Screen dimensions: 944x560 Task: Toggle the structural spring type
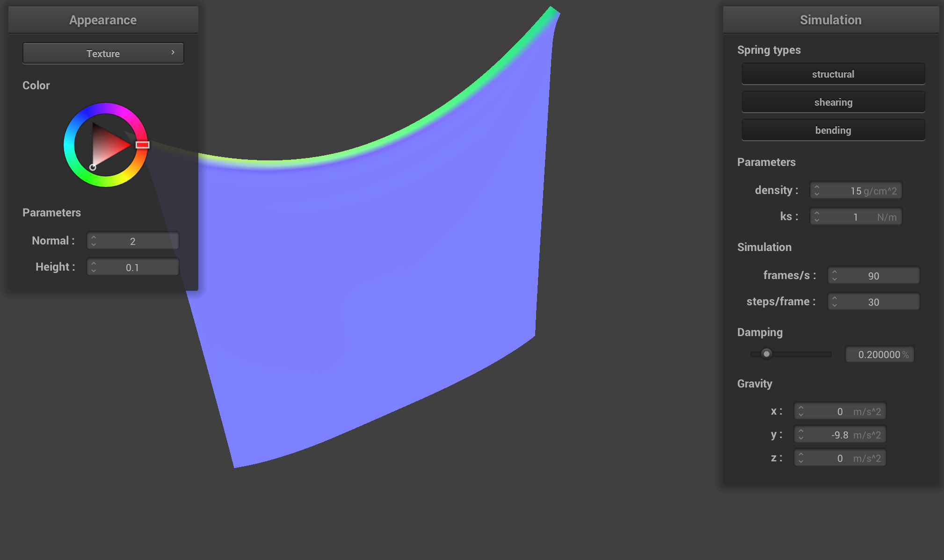tap(833, 74)
